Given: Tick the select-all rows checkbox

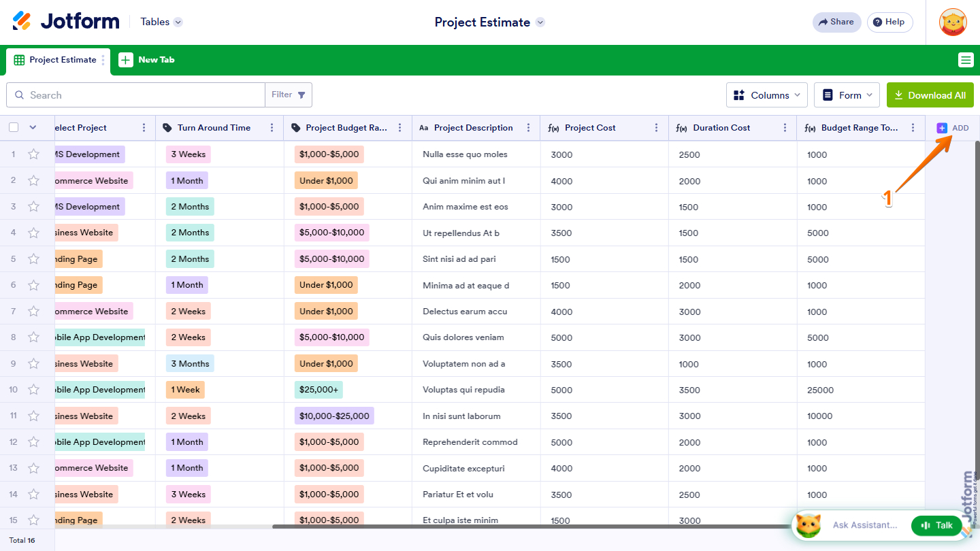Looking at the screenshot, I should pyautogui.click(x=14, y=127).
